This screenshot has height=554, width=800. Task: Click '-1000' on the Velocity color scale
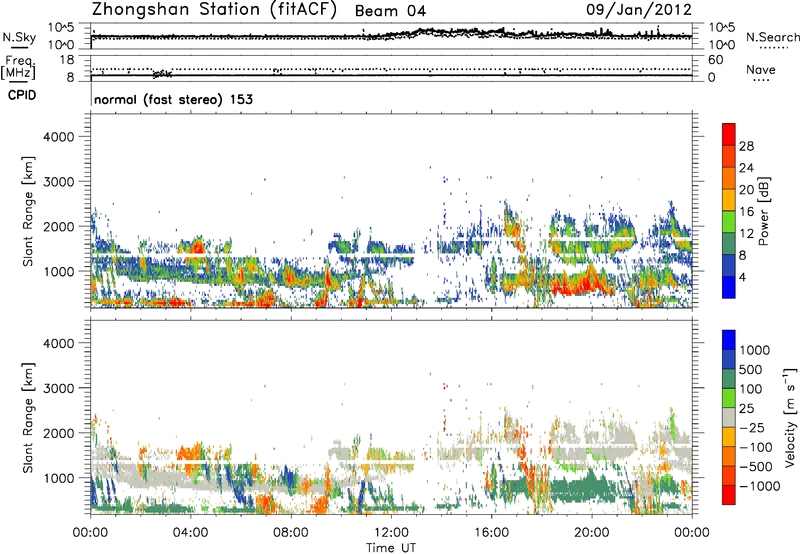[759, 486]
